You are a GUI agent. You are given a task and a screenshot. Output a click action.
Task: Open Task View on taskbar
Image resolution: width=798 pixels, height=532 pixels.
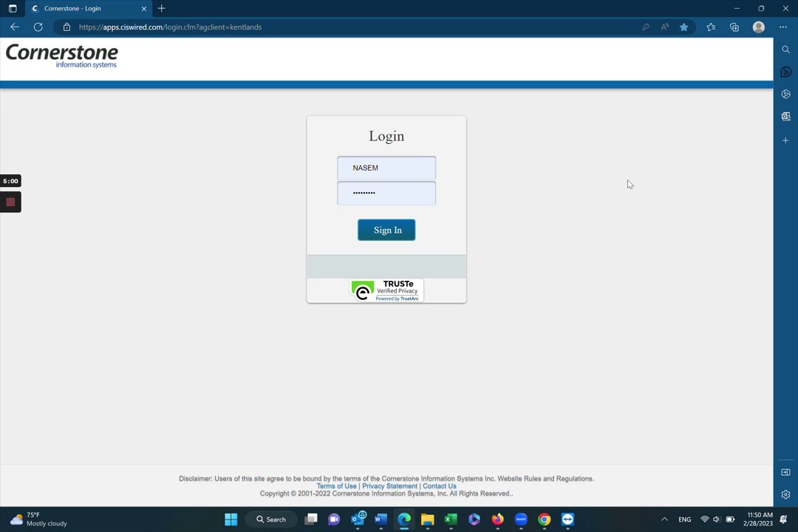click(310, 519)
